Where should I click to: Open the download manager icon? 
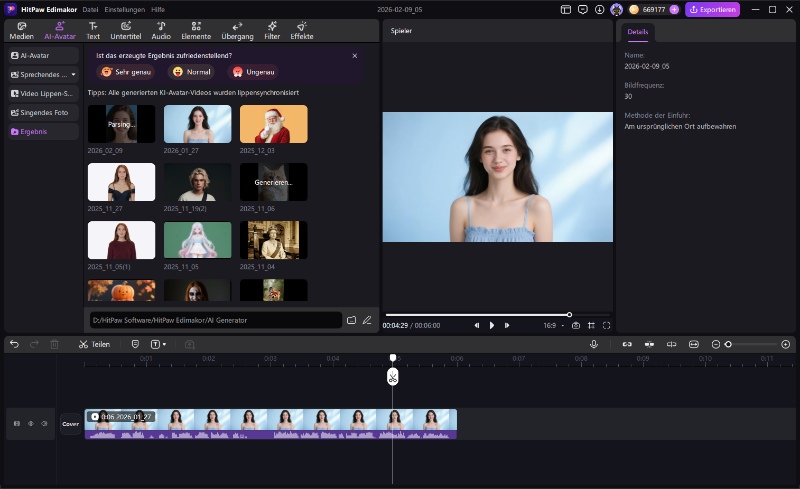click(x=599, y=10)
